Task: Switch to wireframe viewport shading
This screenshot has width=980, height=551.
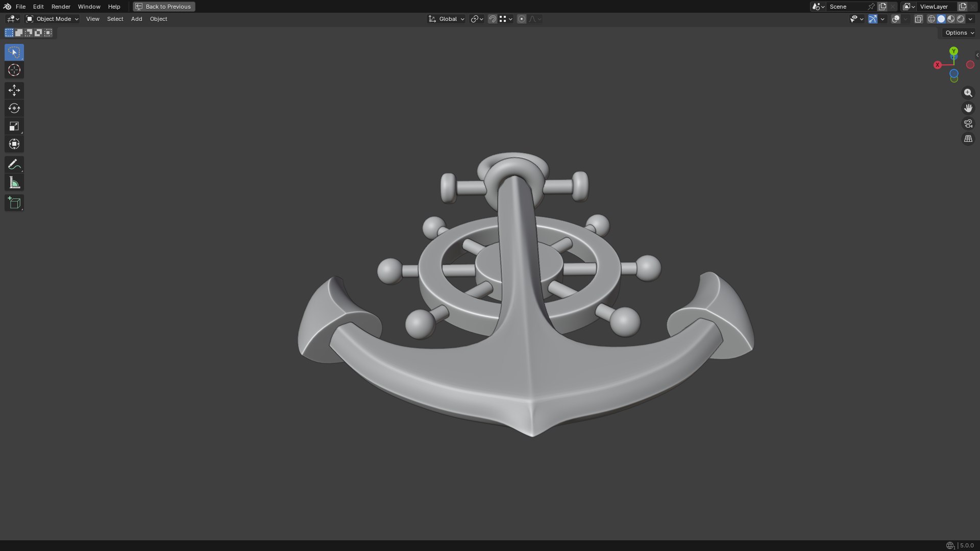Action: point(932,19)
